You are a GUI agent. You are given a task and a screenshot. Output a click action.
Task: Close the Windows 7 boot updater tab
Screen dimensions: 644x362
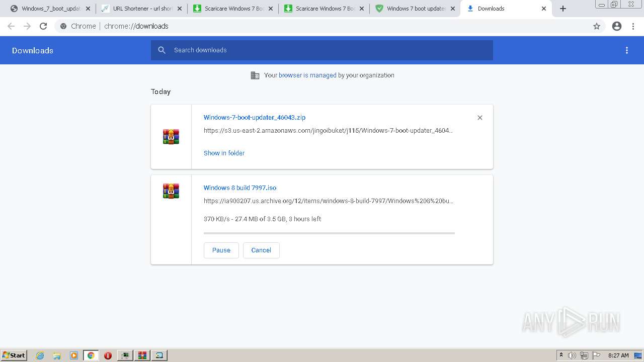[453, 9]
